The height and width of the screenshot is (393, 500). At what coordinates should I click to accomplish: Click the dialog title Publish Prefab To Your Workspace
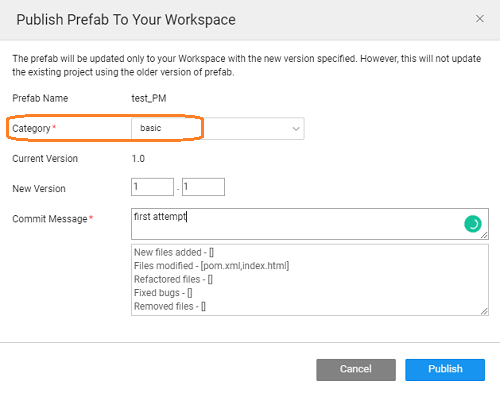pos(126,20)
